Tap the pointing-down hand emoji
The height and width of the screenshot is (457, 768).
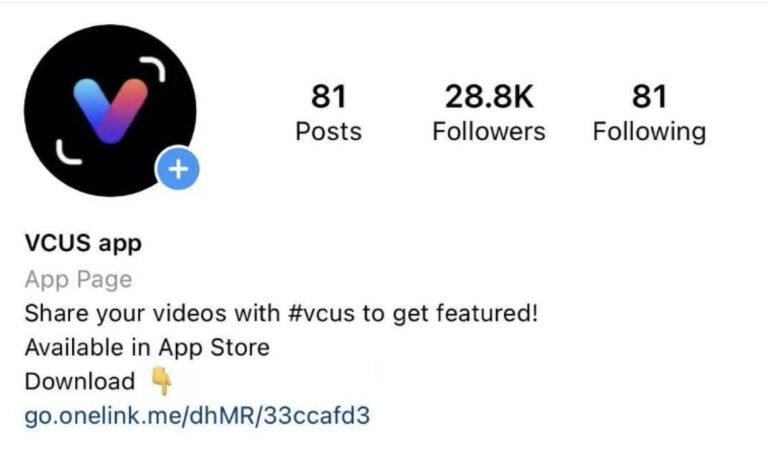tap(161, 381)
